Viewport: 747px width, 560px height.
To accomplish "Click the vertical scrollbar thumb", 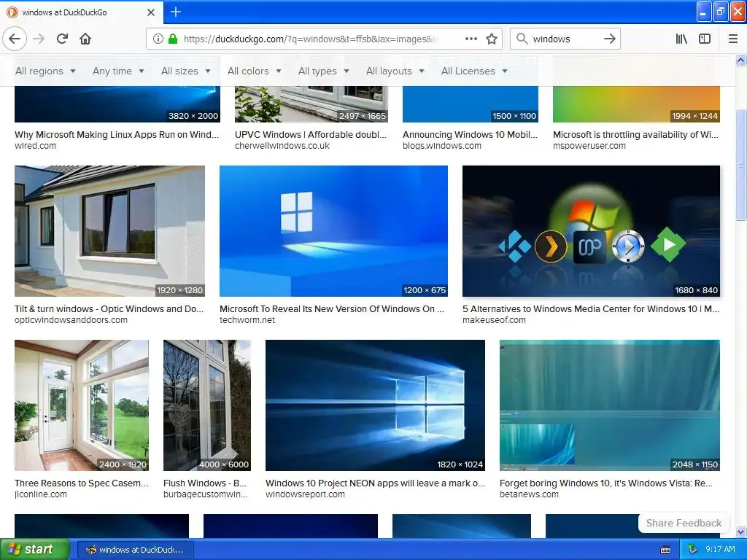I will (741, 166).
